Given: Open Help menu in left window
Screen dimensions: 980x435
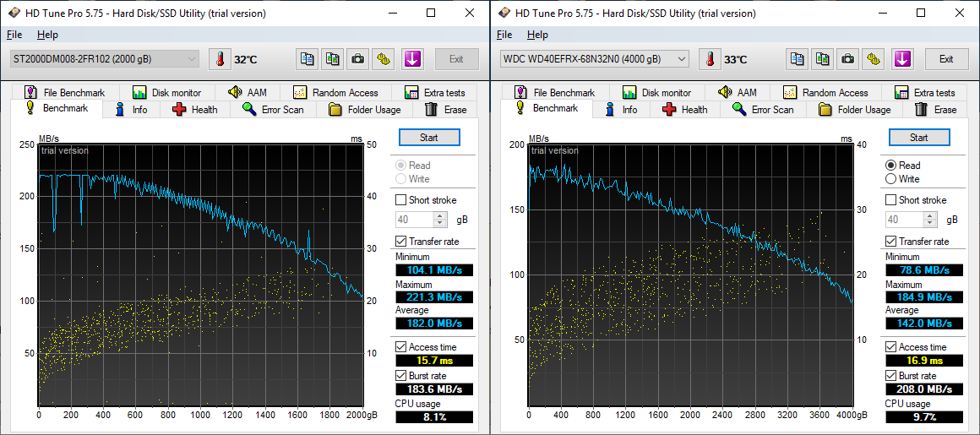Looking at the screenshot, I should (47, 35).
